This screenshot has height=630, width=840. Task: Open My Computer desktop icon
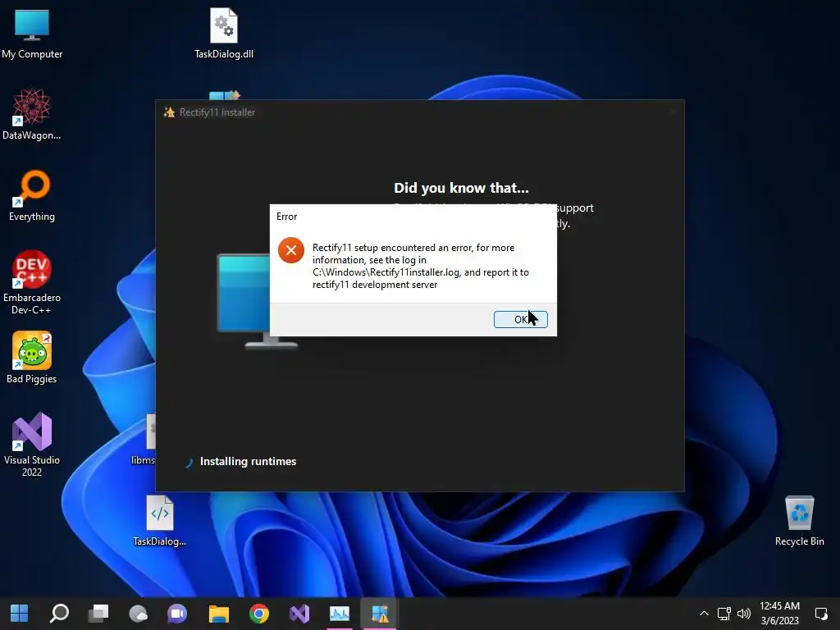32,33
